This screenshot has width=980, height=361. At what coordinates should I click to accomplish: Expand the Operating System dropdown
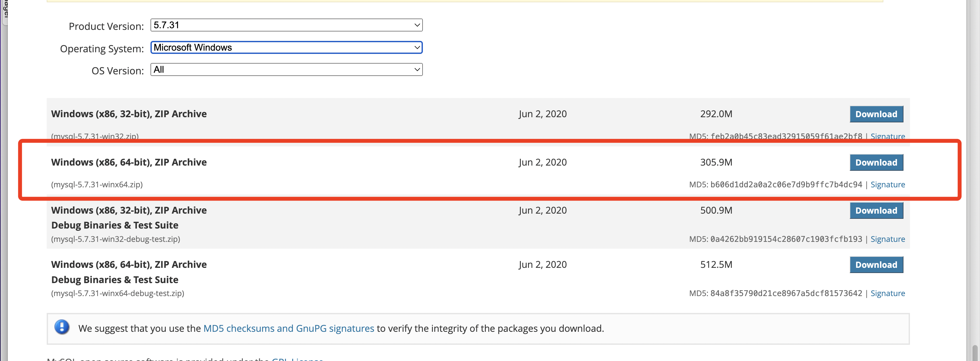pos(286,48)
